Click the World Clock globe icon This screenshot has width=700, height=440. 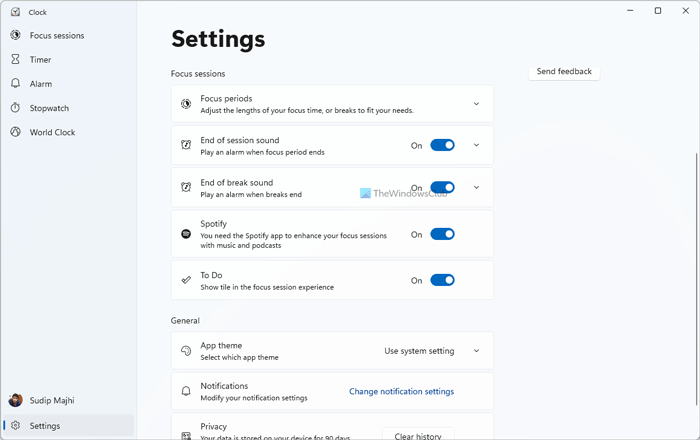click(16, 132)
